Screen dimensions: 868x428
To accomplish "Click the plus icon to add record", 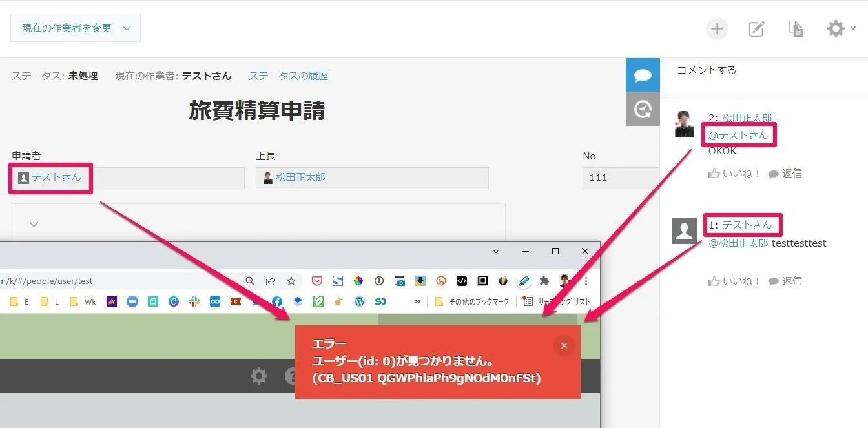I will [717, 28].
